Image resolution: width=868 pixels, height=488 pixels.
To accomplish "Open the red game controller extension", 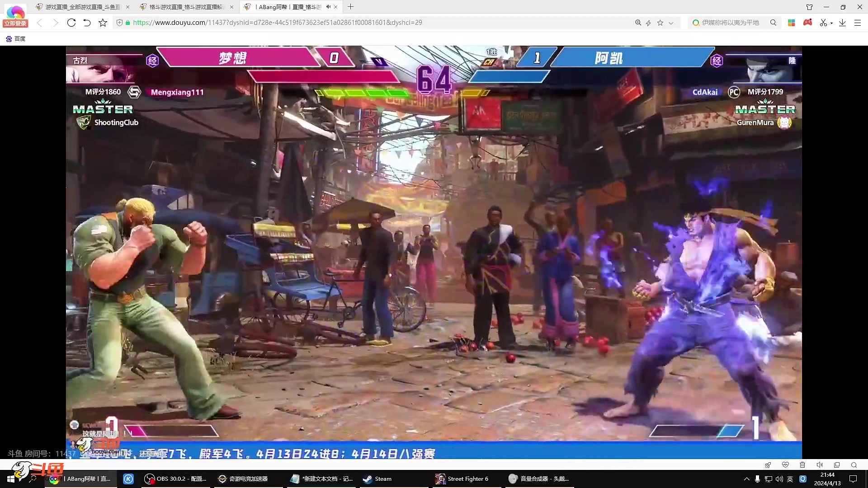I will coord(807,23).
